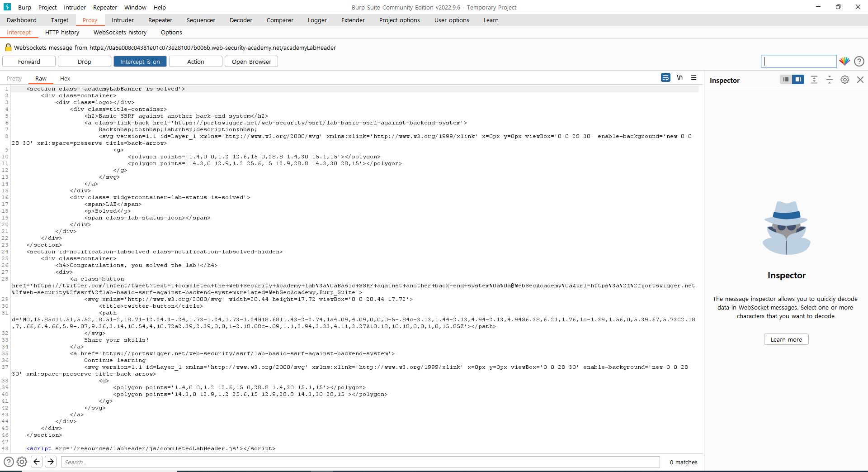
Task: Open the Burp menu
Action: 24,7
